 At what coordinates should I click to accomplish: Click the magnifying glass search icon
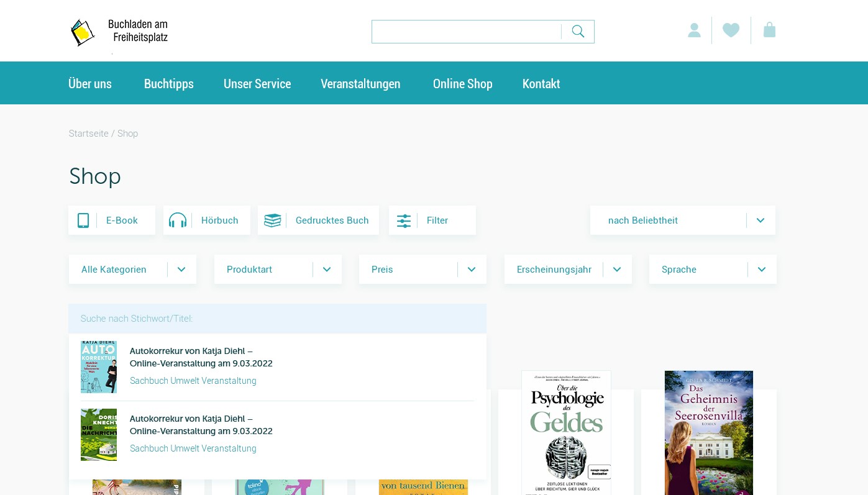(x=578, y=32)
